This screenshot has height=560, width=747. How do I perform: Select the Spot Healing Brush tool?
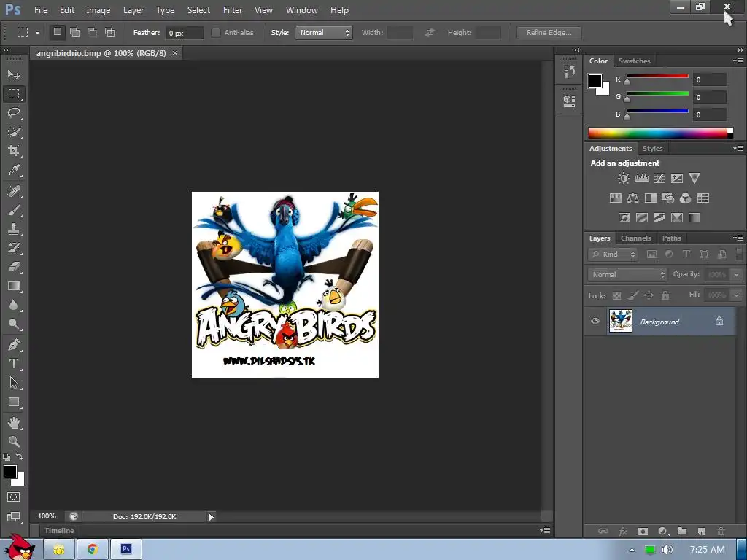(14, 191)
